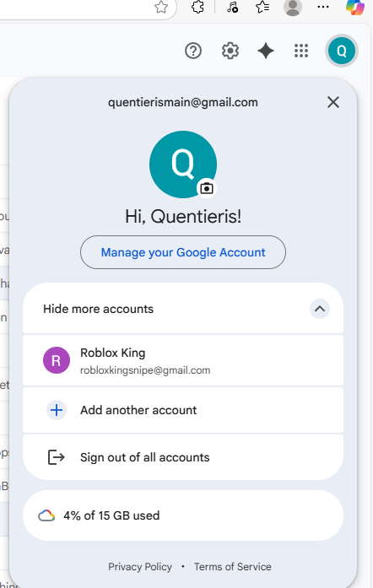Choose Sign out of all accounts
The image size is (373, 588).
click(183, 457)
